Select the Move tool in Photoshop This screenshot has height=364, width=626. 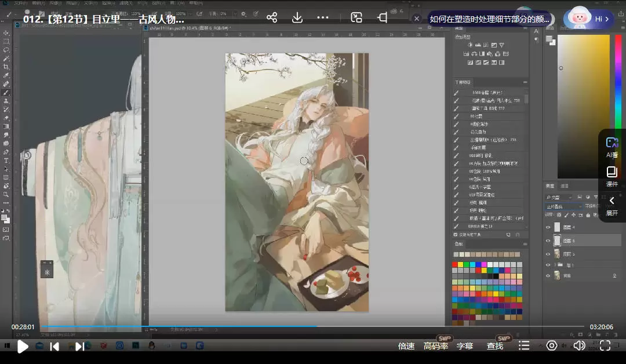(x=6, y=32)
